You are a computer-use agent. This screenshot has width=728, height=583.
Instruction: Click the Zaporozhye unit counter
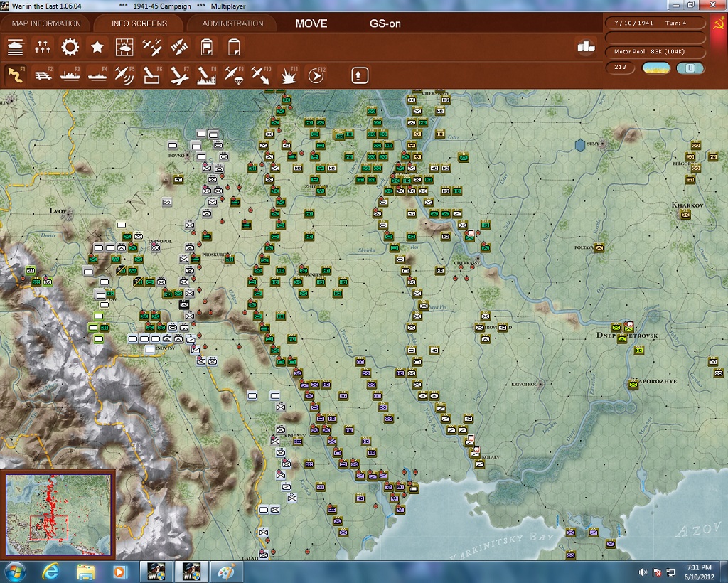tap(633, 385)
